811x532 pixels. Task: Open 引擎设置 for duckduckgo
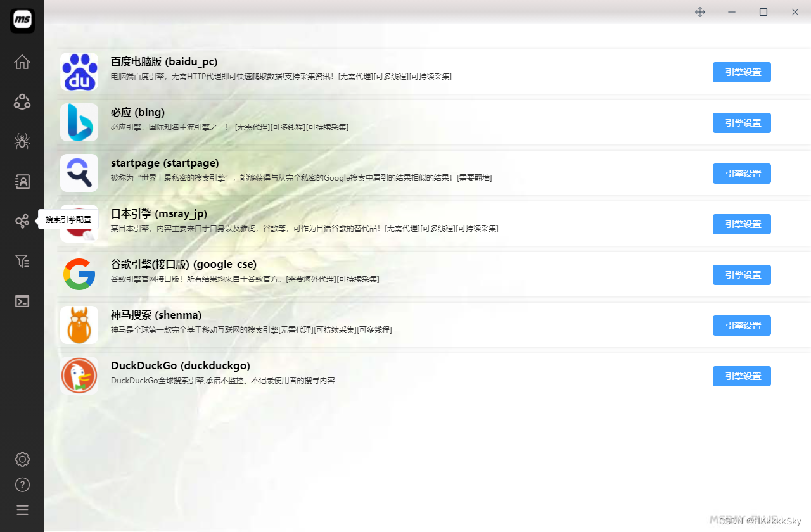[742, 376]
